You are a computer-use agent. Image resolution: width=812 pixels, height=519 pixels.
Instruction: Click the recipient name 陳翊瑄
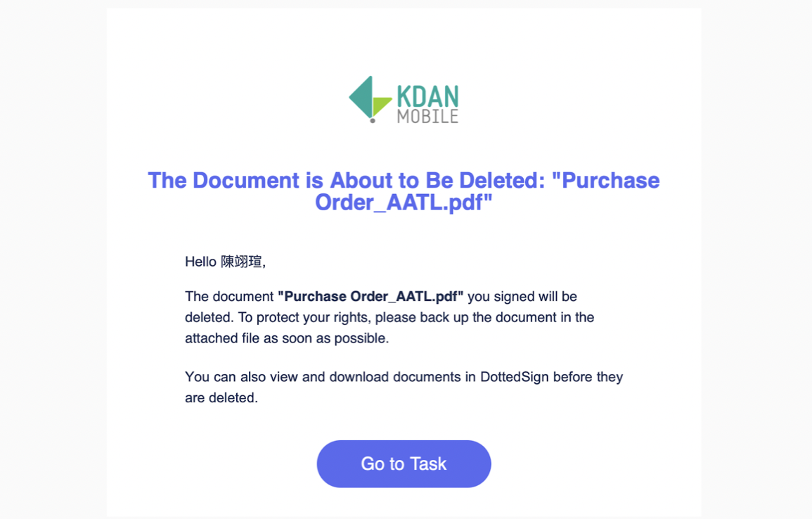pyautogui.click(x=241, y=262)
